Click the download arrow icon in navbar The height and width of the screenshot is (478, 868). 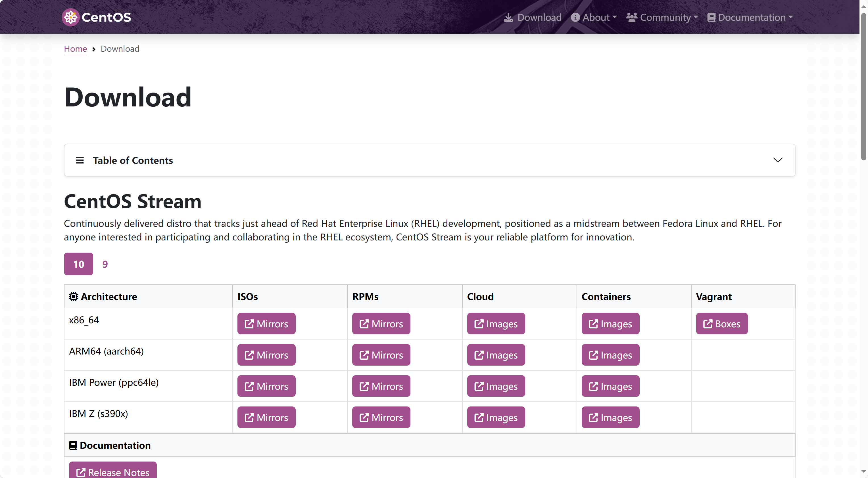pos(508,18)
